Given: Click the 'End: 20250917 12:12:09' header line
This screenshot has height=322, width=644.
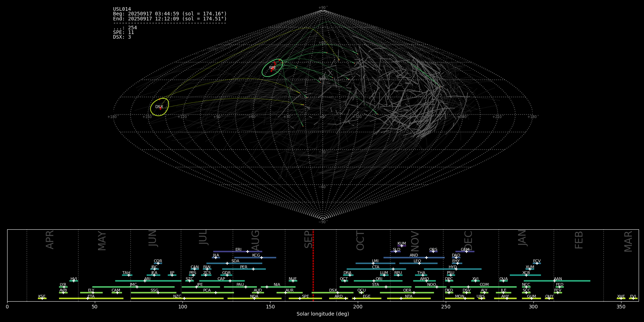Looking at the screenshot, I should 170,19.
